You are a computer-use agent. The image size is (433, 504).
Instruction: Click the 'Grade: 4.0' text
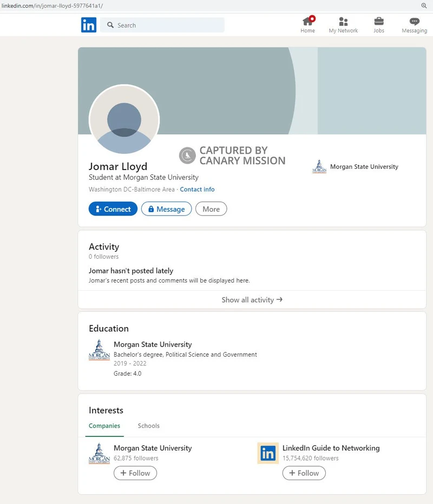pos(128,374)
